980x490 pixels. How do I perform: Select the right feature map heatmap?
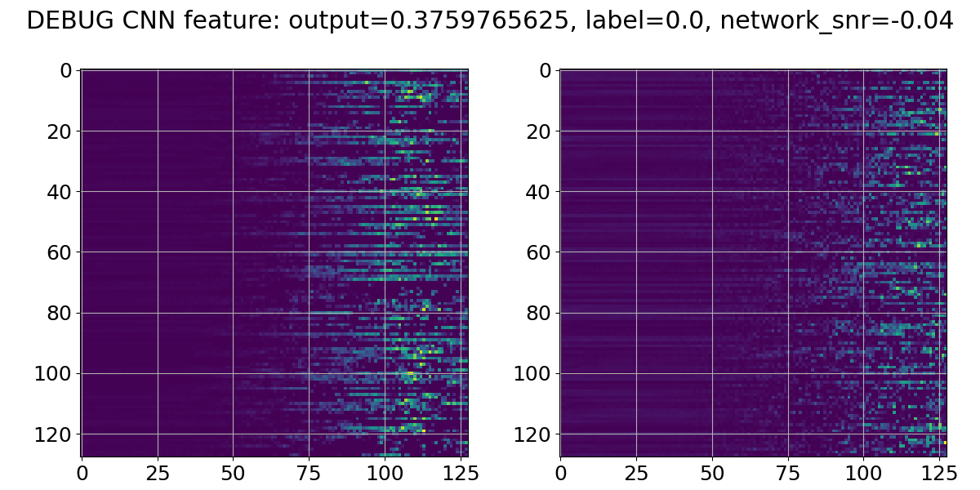click(753, 263)
